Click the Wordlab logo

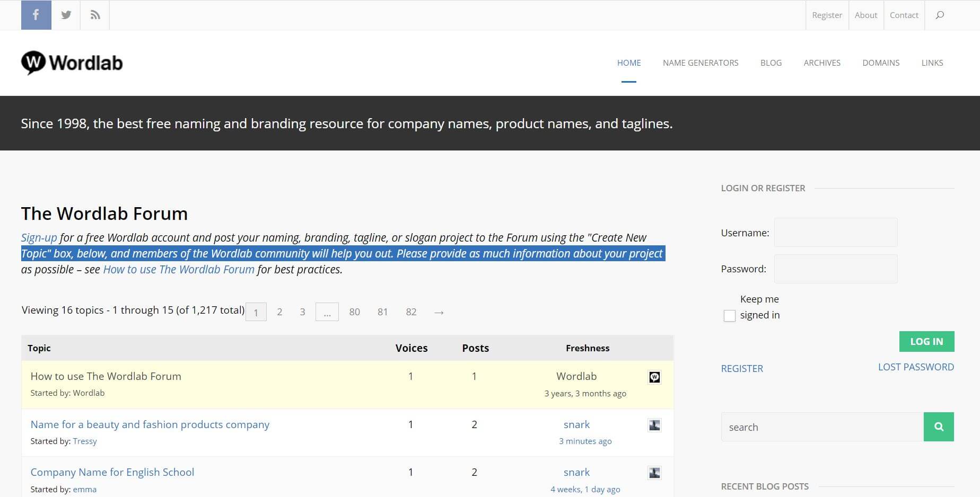pyautogui.click(x=72, y=63)
